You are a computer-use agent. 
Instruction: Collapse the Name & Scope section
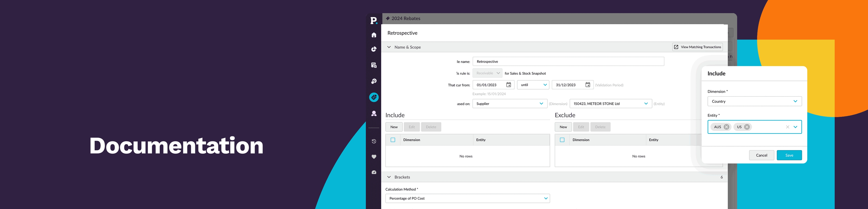click(389, 47)
